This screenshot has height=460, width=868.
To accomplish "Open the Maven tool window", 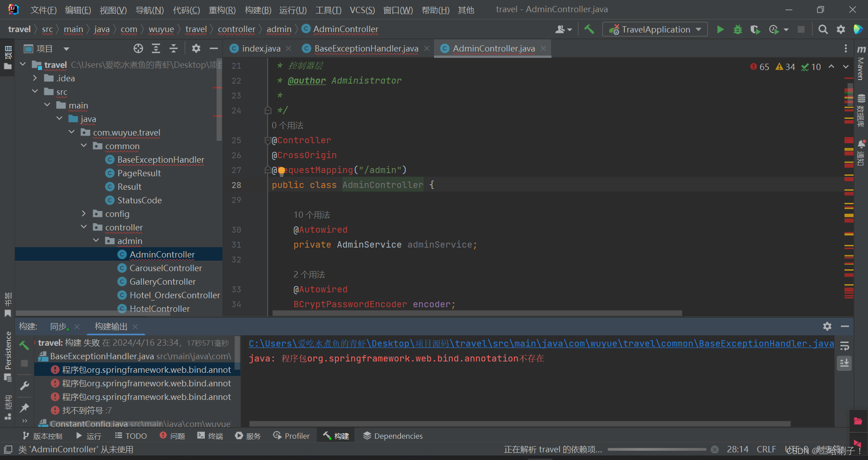I will point(861,62).
